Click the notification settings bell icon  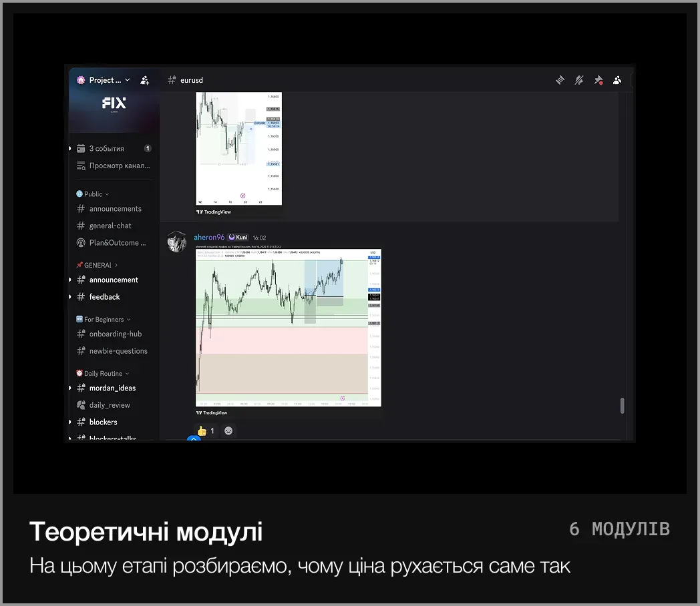579,80
